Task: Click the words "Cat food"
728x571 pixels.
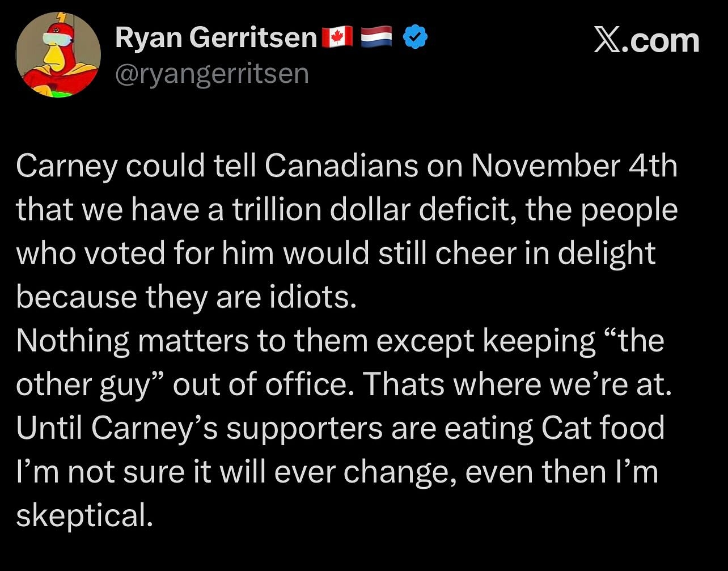Action: [x=603, y=428]
